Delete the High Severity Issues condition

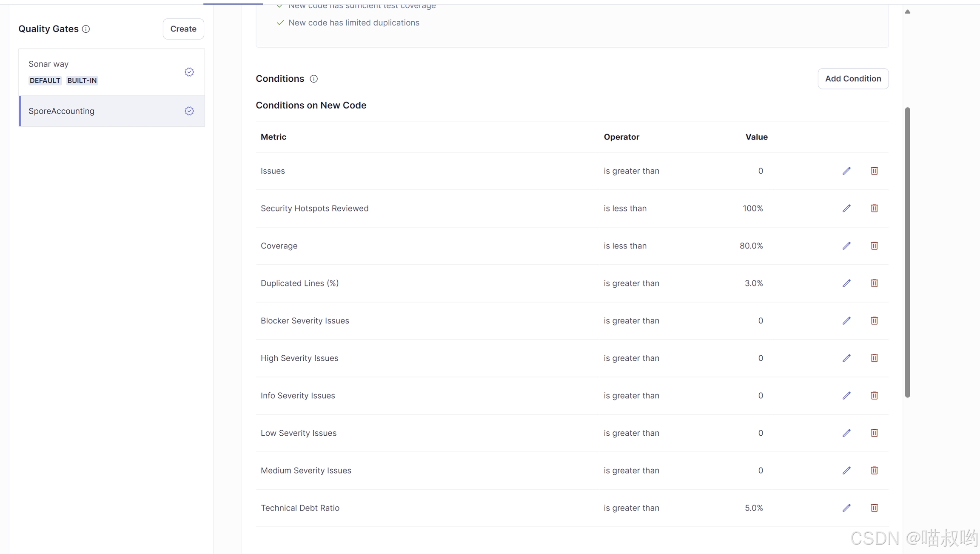pyautogui.click(x=874, y=358)
